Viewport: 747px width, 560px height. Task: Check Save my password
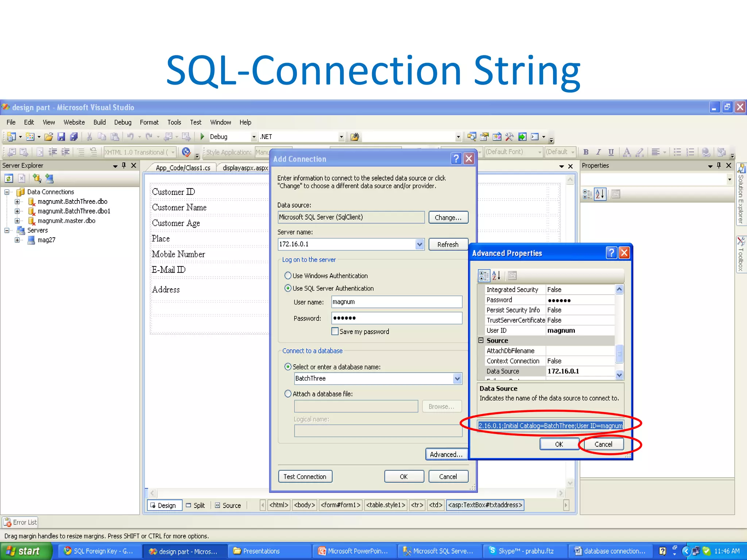pos(335,331)
